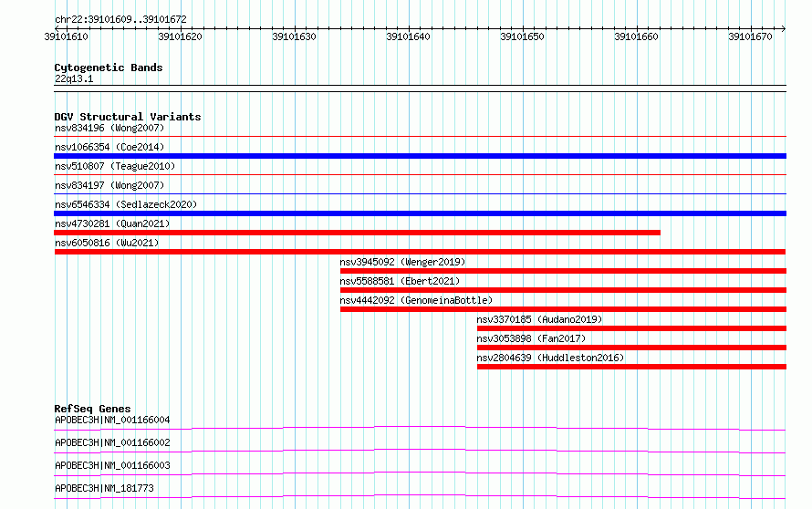This screenshot has width=812, height=509.
Task: Click the magenta gene line under NM_001166003
Action: 420,473
